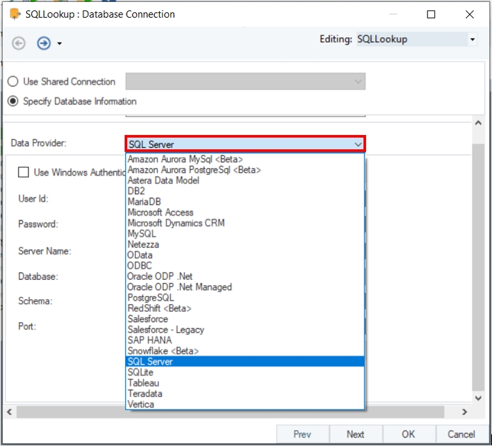Pick Microsoft Access as data provider
This screenshot has height=448, width=492.
(245, 213)
